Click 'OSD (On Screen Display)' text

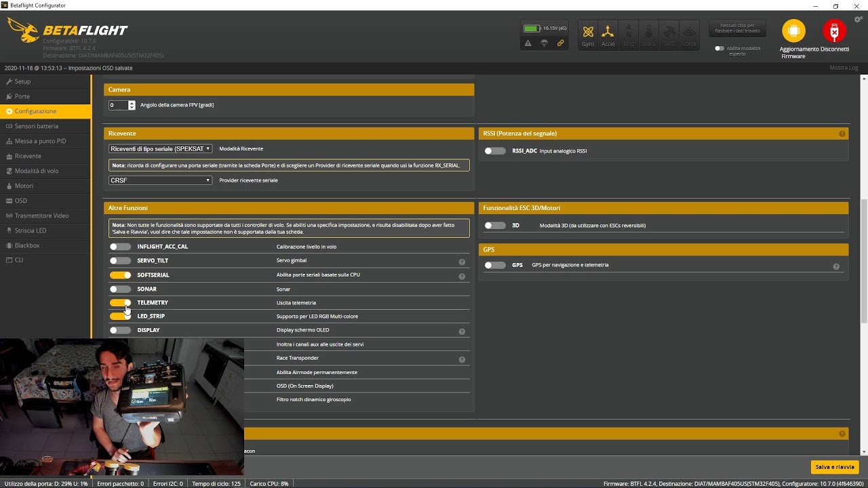click(x=304, y=386)
